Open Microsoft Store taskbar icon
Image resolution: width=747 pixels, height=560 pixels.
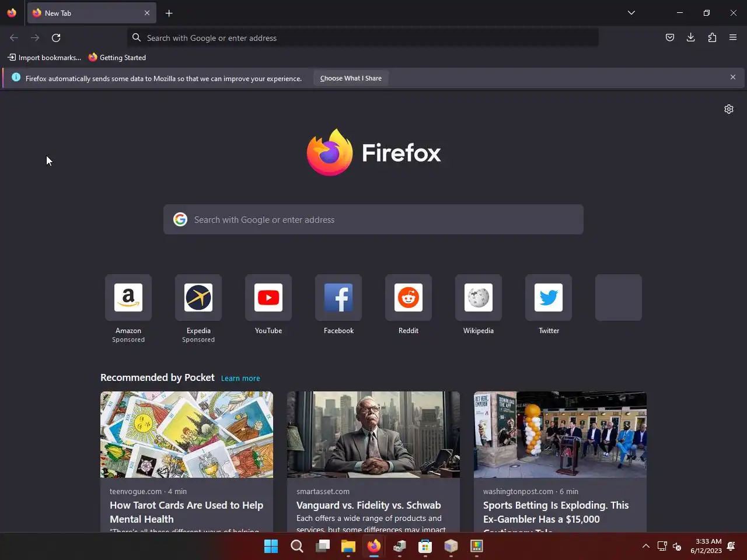(x=425, y=546)
